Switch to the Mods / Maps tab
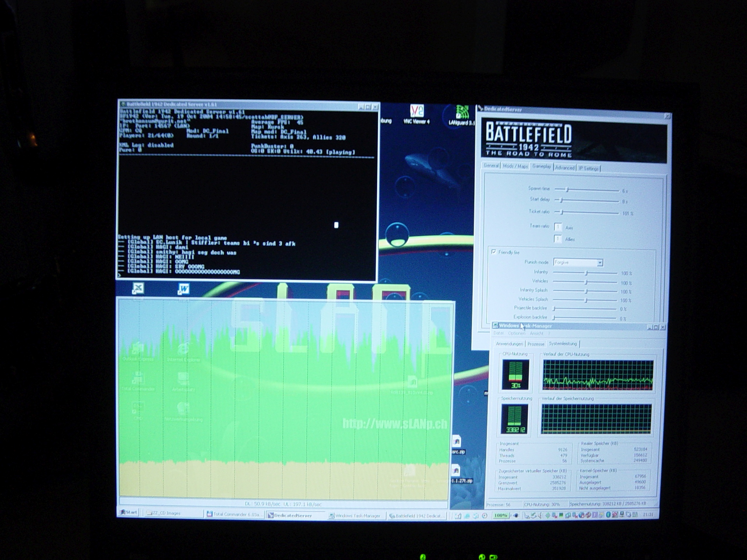 click(515, 167)
